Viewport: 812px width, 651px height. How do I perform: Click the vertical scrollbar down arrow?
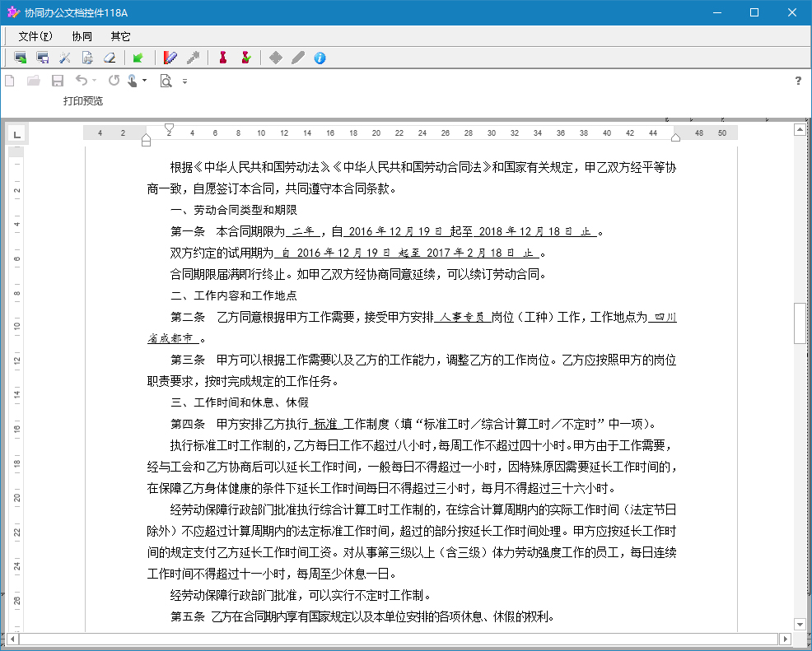800,624
